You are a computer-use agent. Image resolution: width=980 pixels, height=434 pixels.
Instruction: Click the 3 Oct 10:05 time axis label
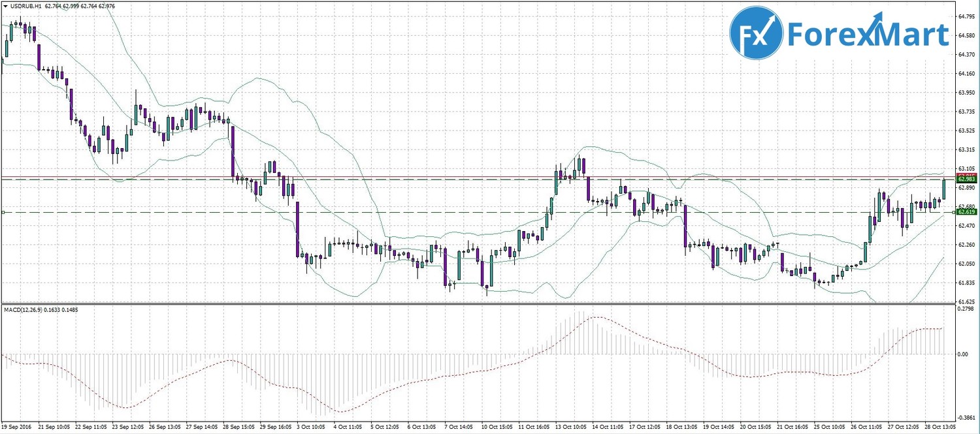click(311, 426)
